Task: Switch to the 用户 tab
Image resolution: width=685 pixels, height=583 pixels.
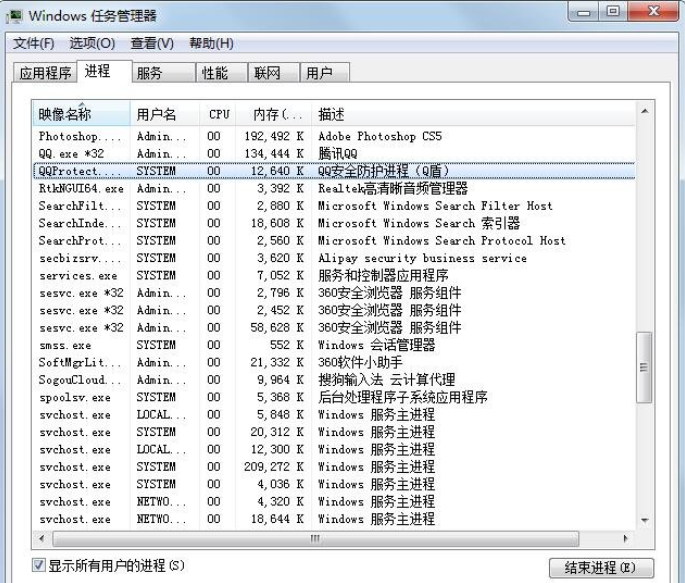Action: 325,72
